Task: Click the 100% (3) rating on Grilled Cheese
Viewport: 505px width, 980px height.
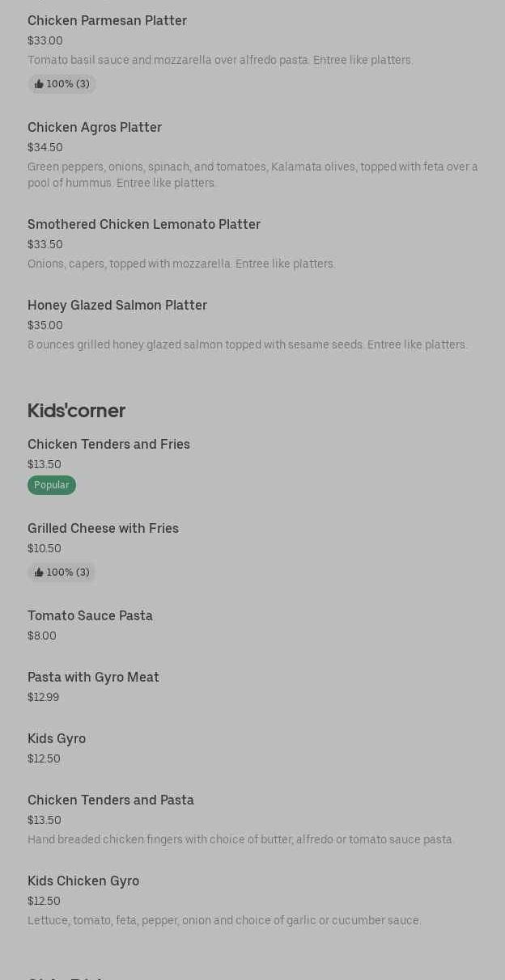Action: point(68,572)
